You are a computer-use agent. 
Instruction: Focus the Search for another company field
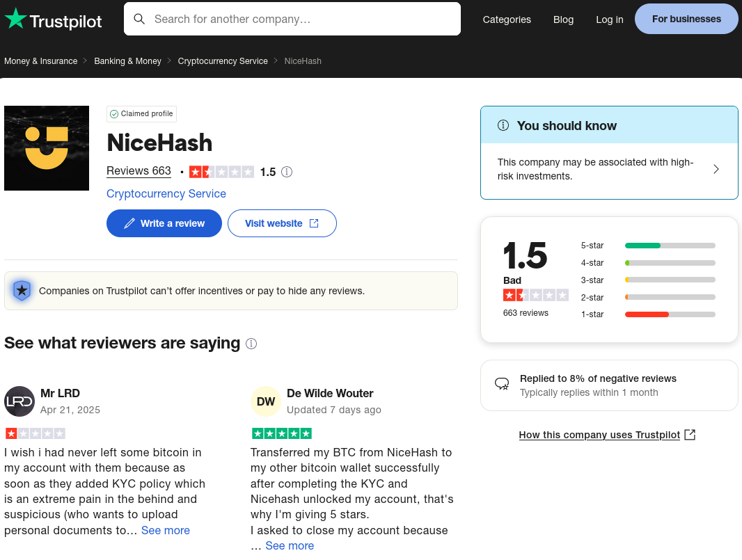(292, 19)
